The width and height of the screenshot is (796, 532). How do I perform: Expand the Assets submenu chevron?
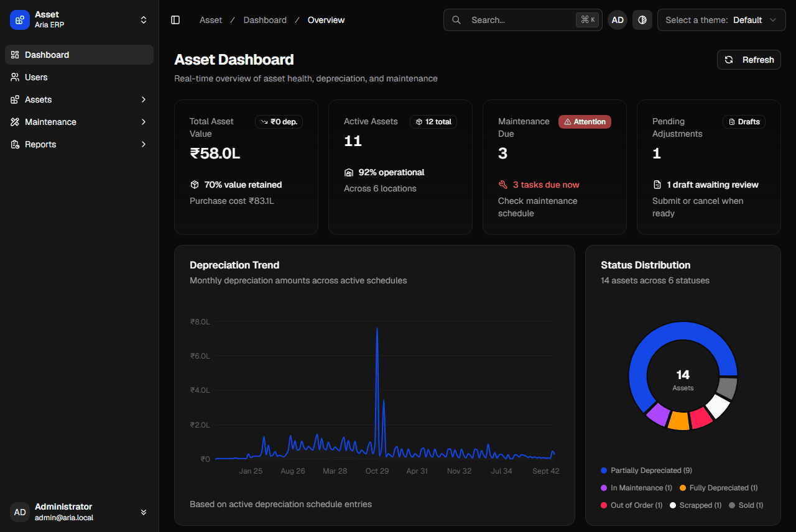(x=144, y=99)
